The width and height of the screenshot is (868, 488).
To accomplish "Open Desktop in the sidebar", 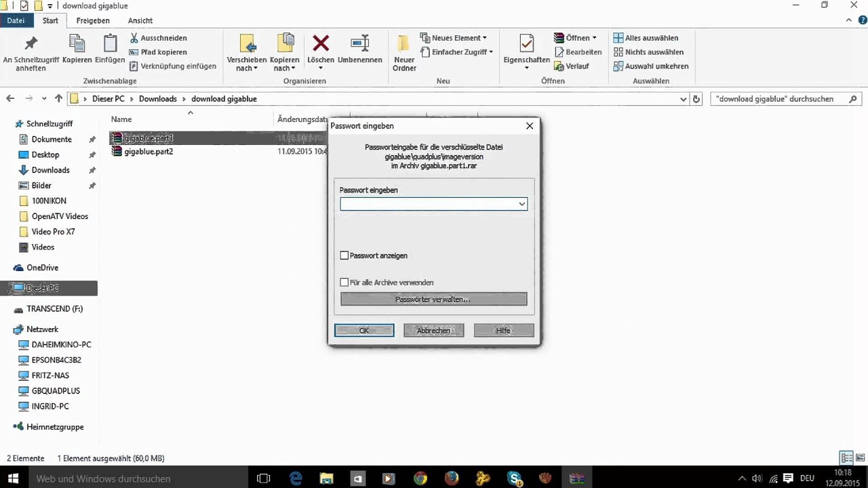I will (45, 155).
